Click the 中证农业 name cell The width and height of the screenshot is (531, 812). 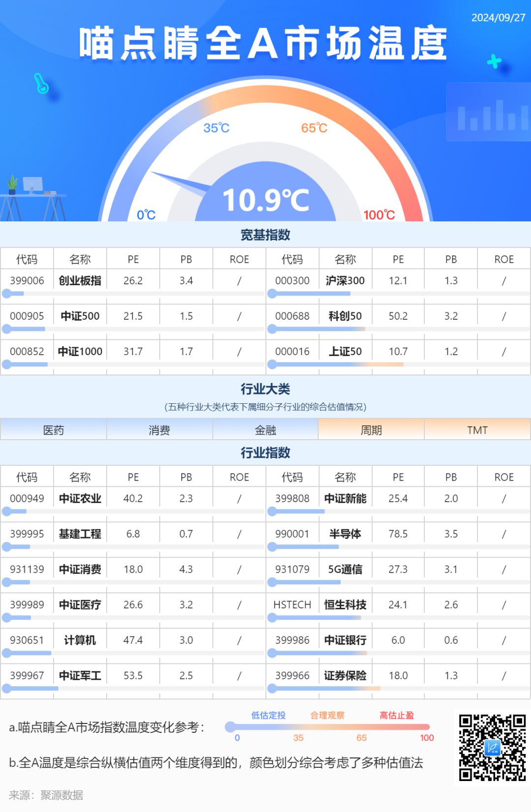[x=80, y=498]
